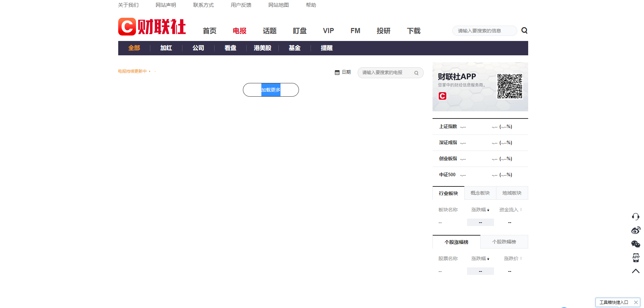Click the APP download sidebar icon
This screenshot has width=644, height=308.
(x=635, y=257)
